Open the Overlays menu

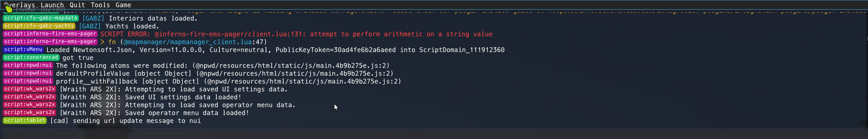pyautogui.click(x=19, y=5)
